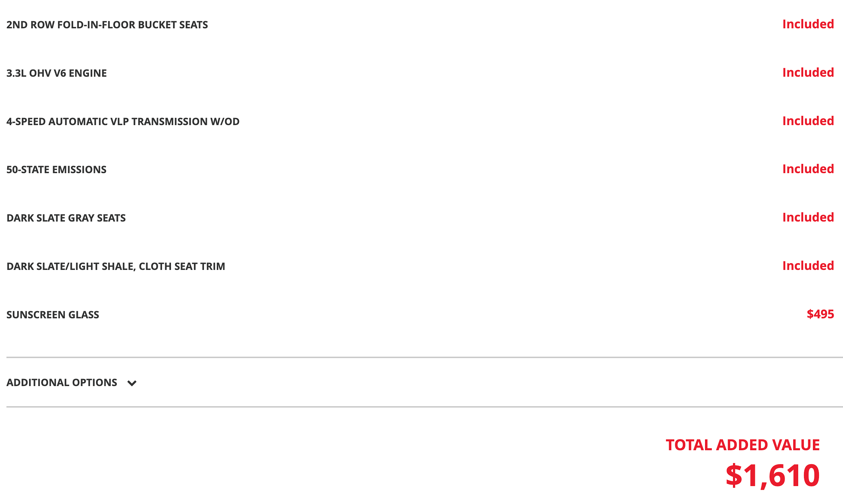Click the 50-State Emissions label
The width and height of the screenshot is (843, 504).
(56, 170)
